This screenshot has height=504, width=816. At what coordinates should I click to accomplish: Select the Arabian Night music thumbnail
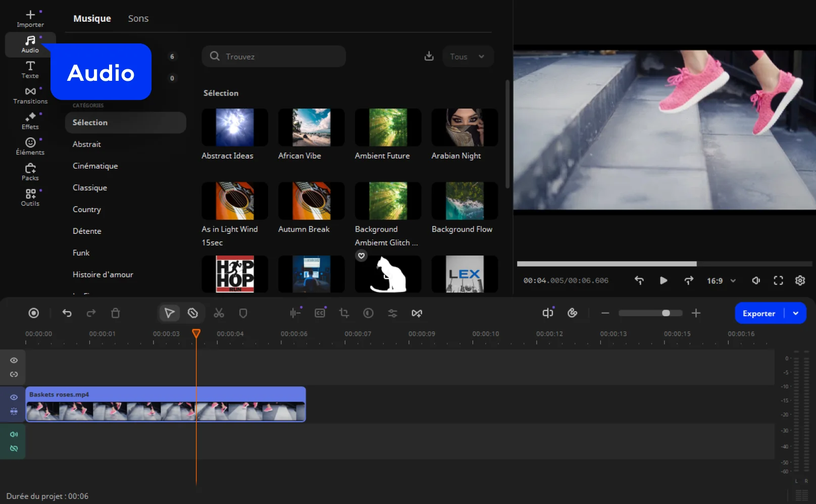point(465,128)
